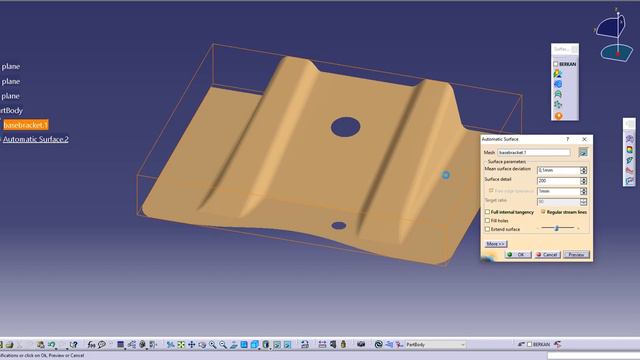
Task: Click the Mean surface deviation spinner arrows
Action: point(584,170)
